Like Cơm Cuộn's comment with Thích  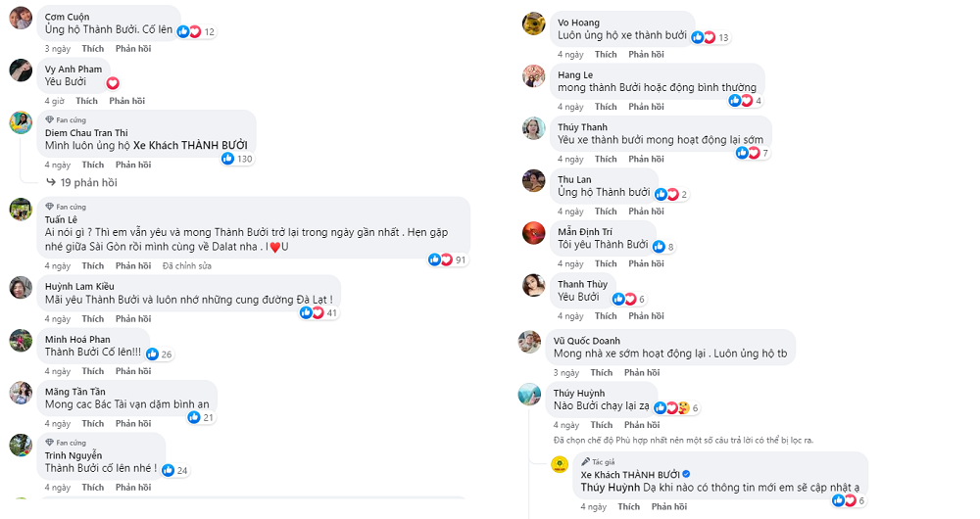click(93, 48)
